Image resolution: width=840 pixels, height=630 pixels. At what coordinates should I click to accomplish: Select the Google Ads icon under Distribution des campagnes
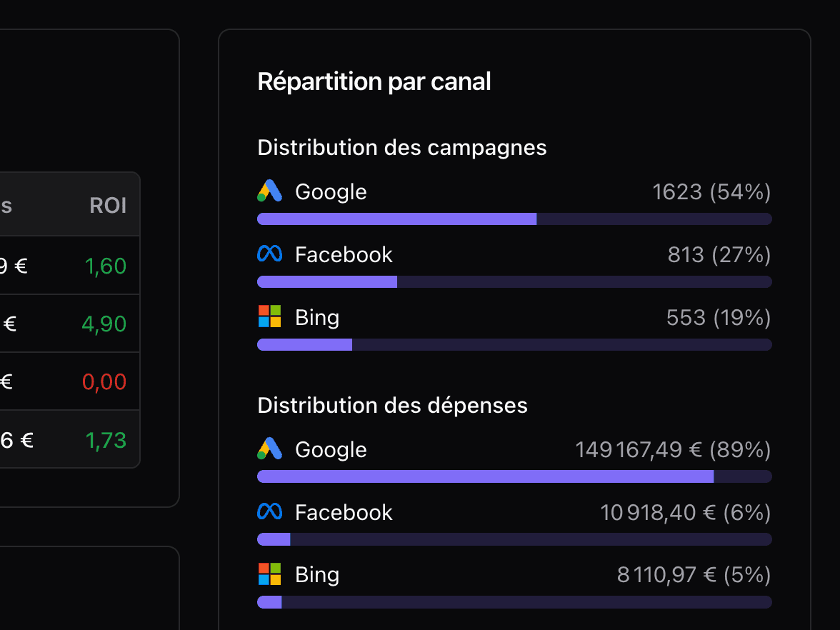[269, 191]
